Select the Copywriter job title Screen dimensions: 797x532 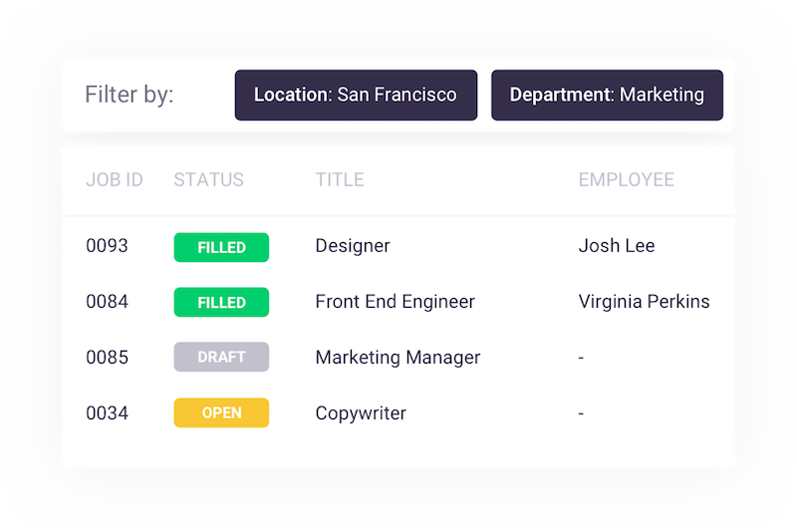[x=361, y=412]
